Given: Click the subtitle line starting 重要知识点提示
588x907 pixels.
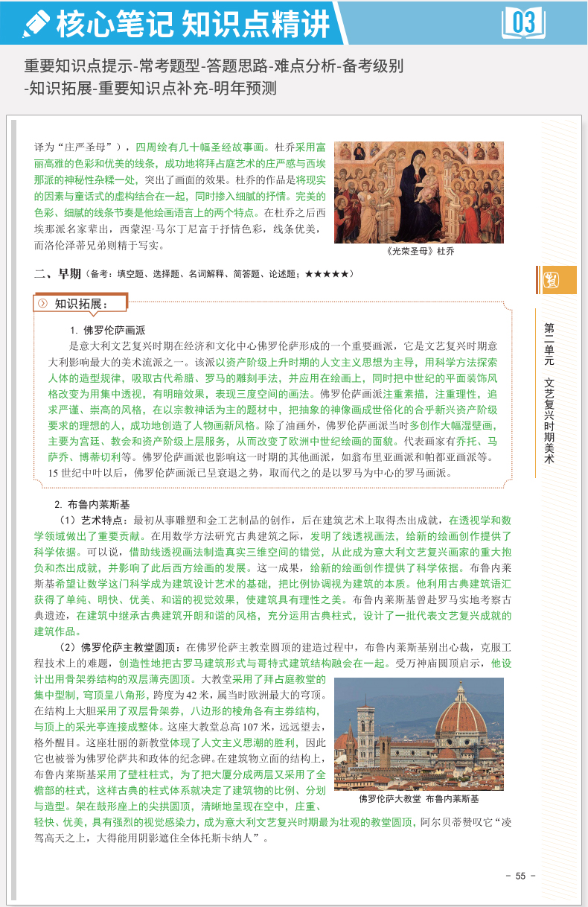Looking at the screenshot, I should 214,66.
